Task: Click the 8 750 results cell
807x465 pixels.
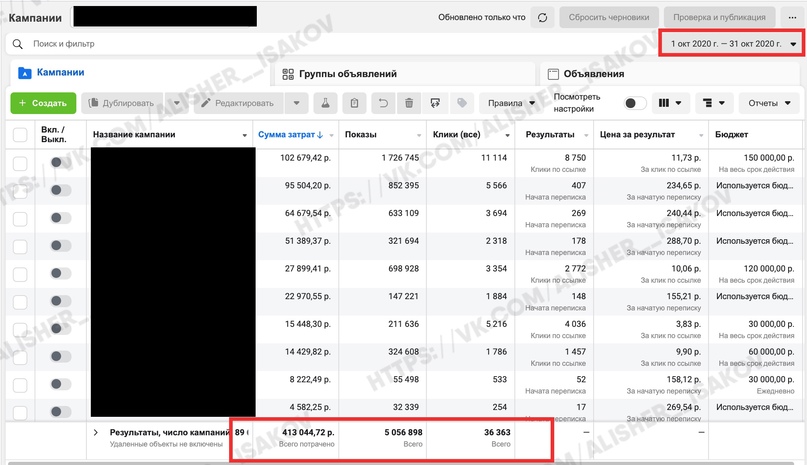Action: coord(575,158)
